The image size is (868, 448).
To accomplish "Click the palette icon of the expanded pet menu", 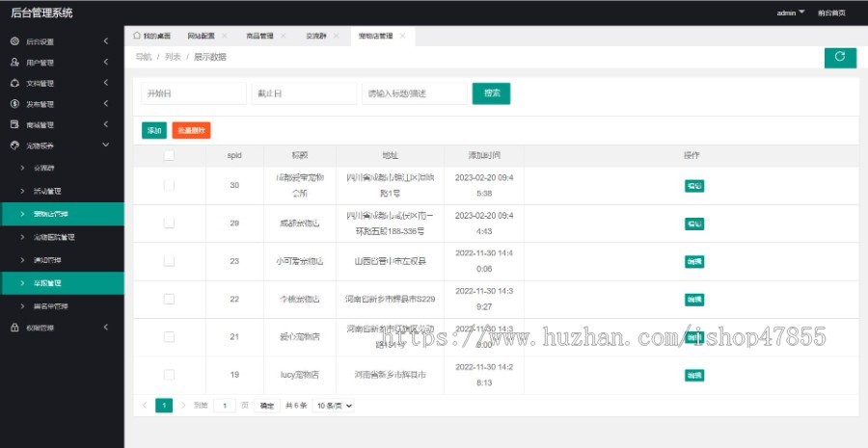I will pyautogui.click(x=14, y=145).
